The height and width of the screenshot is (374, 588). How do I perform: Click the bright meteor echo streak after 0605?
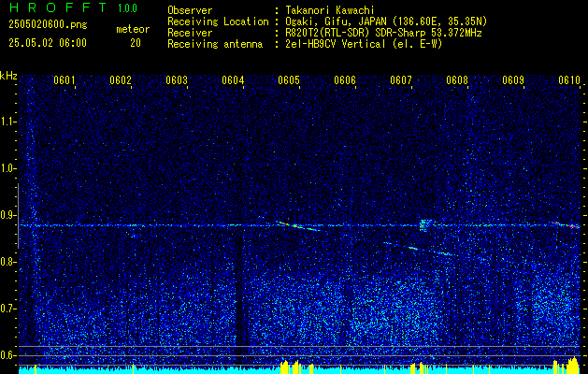pos(298,226)
